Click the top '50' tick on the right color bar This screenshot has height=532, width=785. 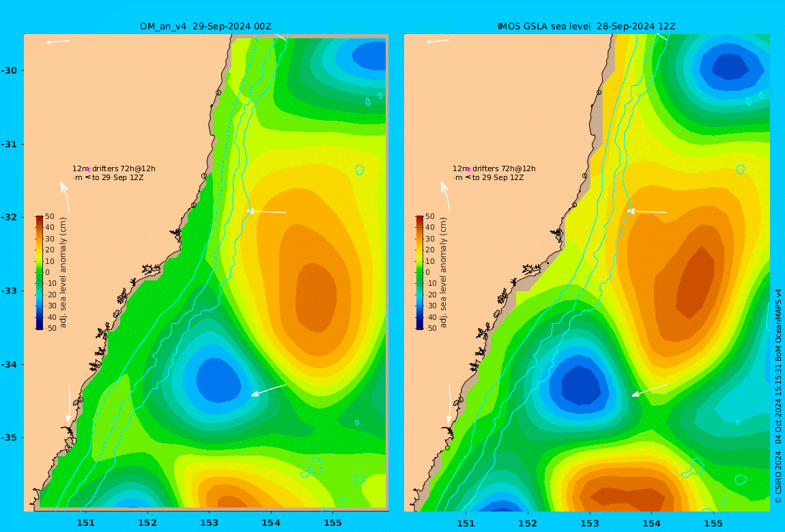click(430, 216)
